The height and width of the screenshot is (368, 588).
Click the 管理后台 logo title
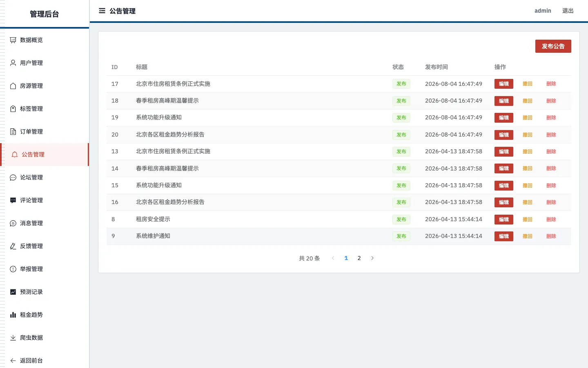coord(45,14)
